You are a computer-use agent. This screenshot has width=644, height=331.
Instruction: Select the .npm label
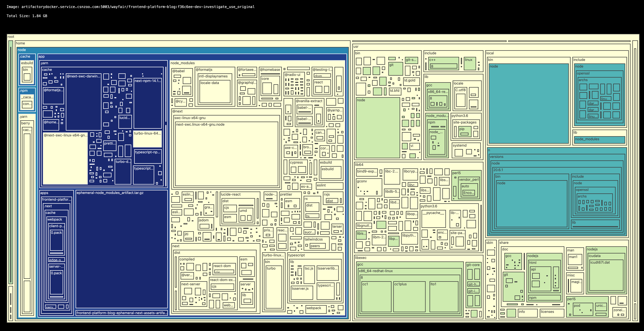[24, 91]
